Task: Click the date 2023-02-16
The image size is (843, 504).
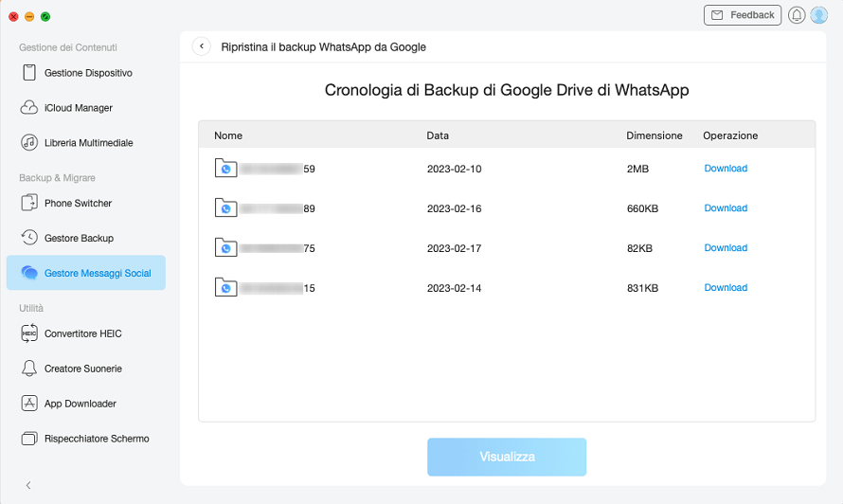Action: pyautogui.click(x=455, y=208)
